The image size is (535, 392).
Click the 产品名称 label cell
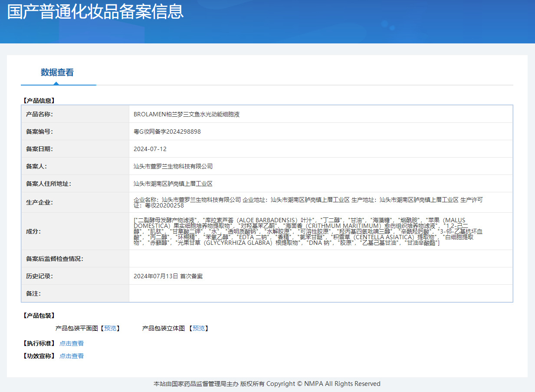point(75,114)
